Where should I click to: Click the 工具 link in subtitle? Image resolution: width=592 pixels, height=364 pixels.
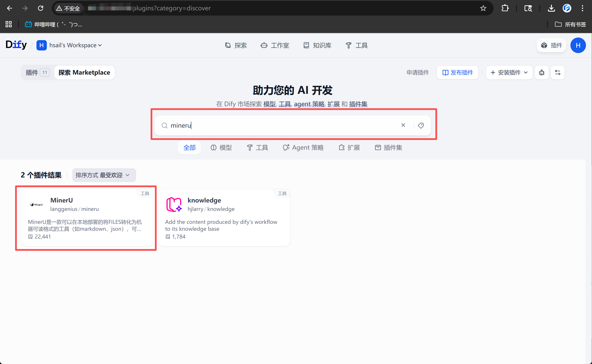click(285, 104)
